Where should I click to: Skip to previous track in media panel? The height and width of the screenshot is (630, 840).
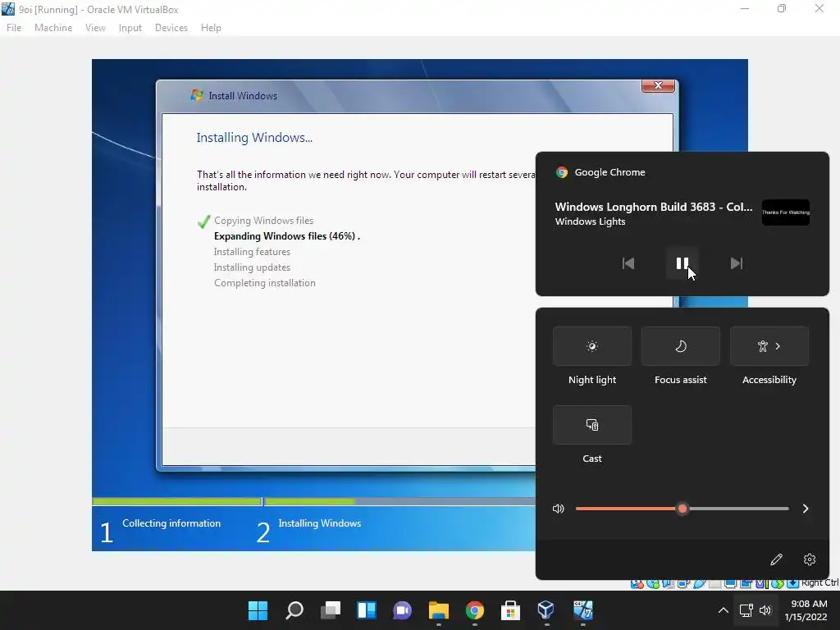click(628, 263)
